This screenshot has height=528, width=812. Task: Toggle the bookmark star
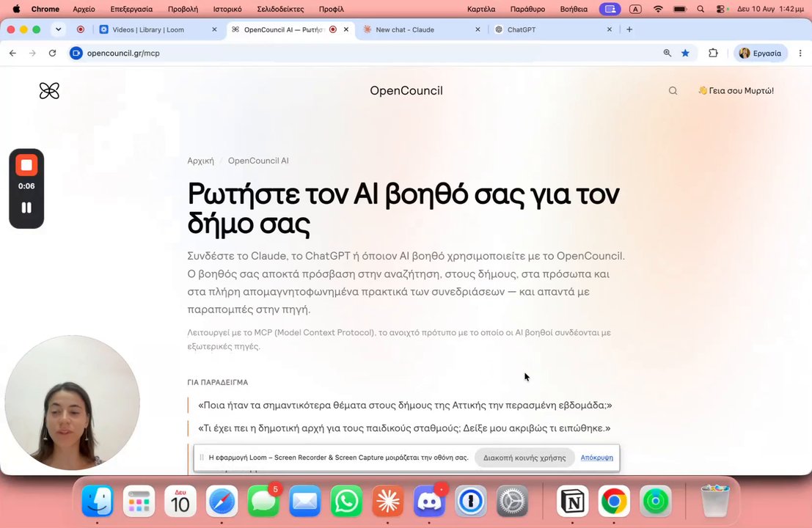[685, 53]
